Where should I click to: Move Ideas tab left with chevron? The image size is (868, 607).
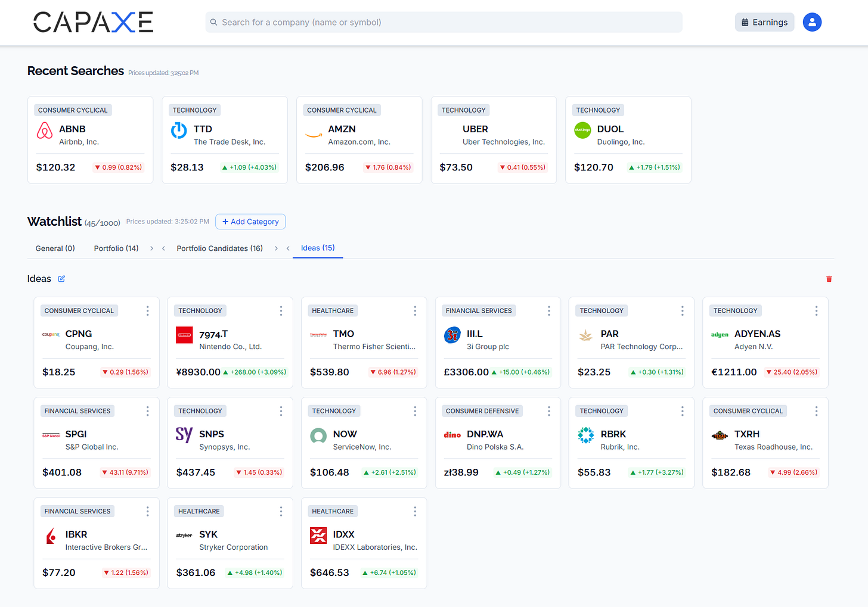point(288,248)
